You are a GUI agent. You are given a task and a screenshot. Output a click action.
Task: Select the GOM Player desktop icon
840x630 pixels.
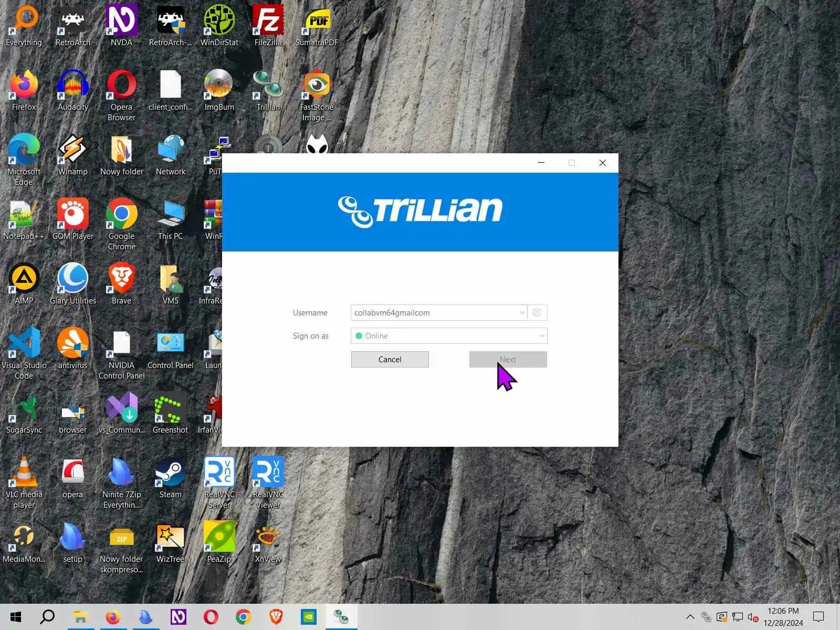(73, 219)
